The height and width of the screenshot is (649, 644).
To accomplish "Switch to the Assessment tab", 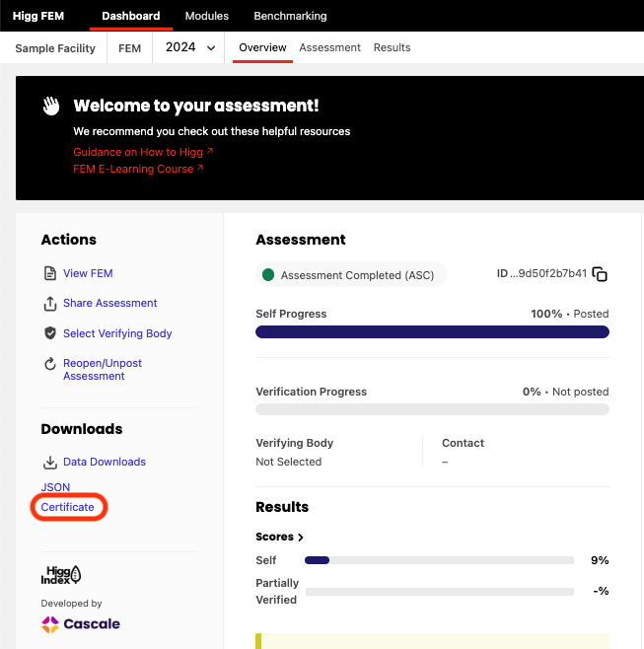I will pyautogui.click(x=329, y=47).
